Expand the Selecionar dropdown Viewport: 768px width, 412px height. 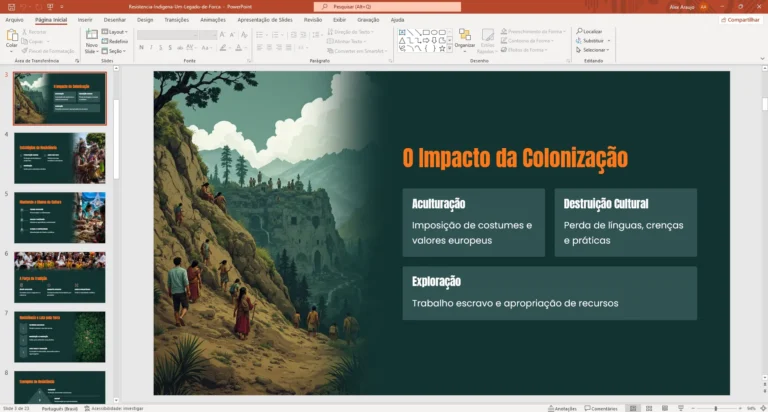coord(593,50)
